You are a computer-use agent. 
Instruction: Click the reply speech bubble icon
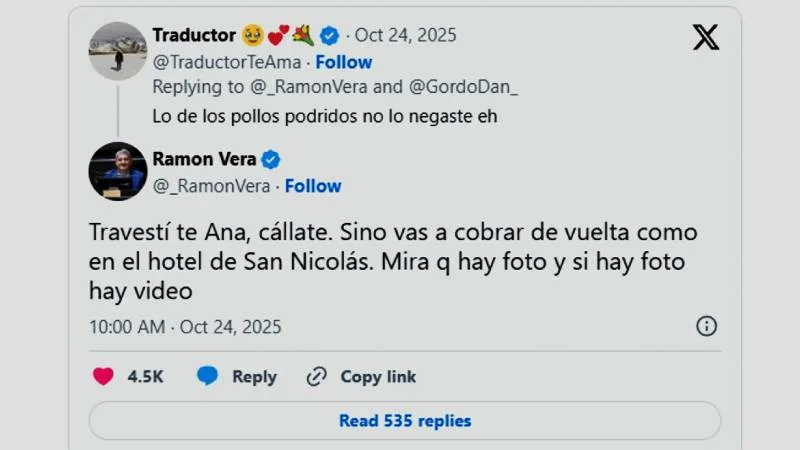tap(207, 376)
